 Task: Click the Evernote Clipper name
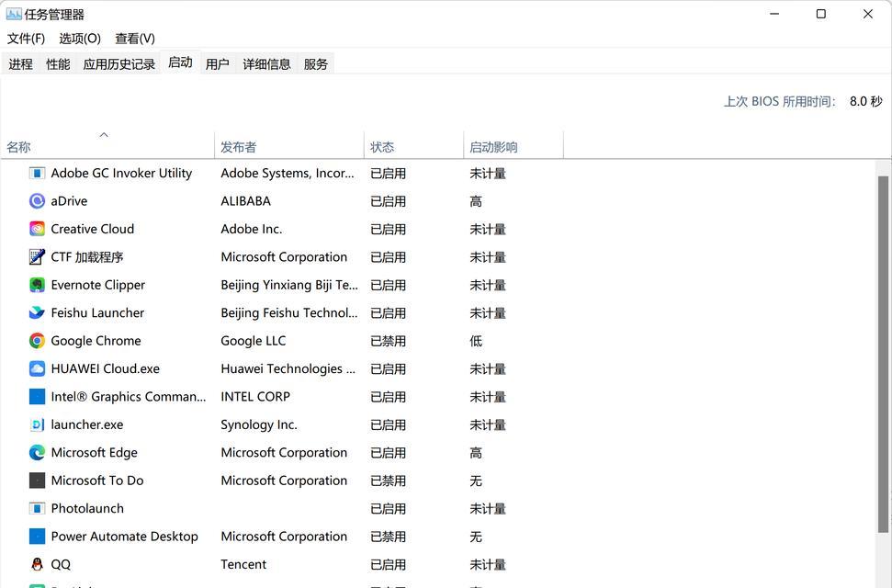(98, 285)
